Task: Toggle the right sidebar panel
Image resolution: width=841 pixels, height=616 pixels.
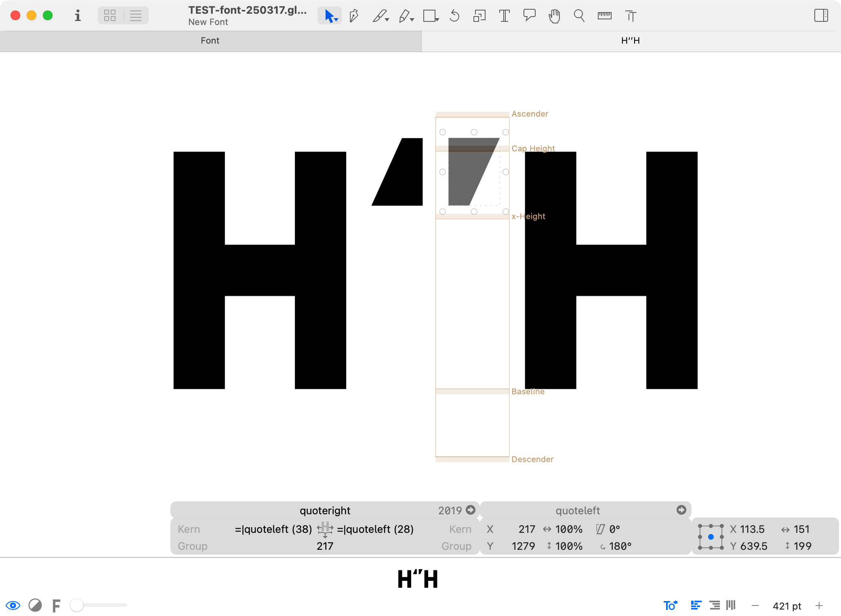Action: click(821, 16)
